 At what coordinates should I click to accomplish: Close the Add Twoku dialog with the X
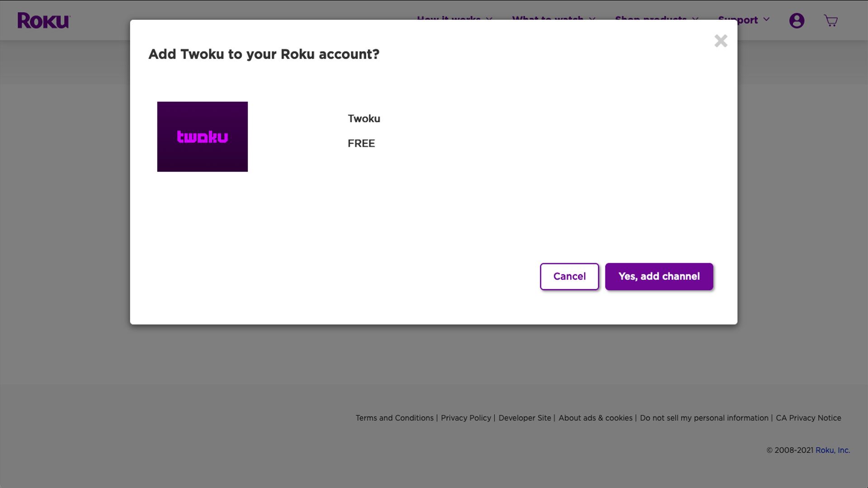tap(721, 41)
